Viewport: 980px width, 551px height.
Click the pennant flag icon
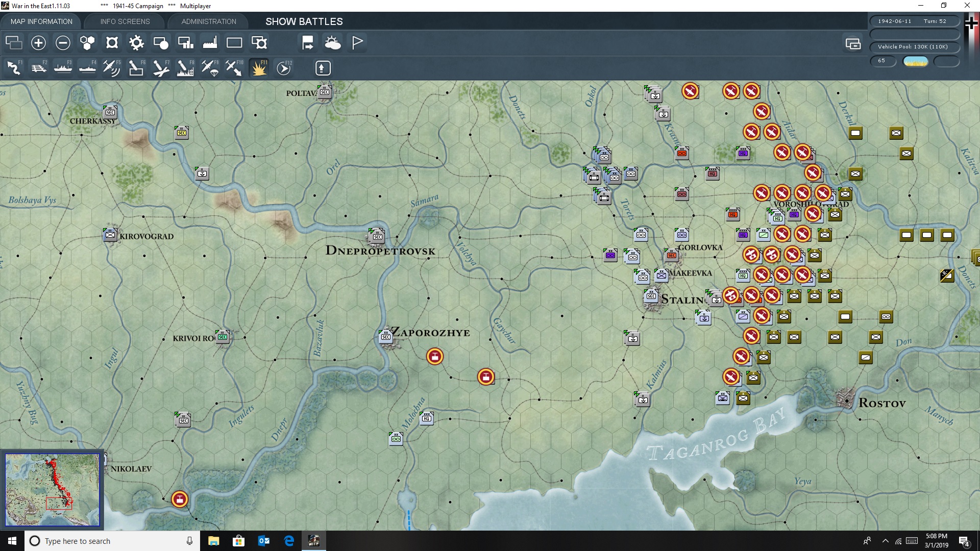click(357, 43)
